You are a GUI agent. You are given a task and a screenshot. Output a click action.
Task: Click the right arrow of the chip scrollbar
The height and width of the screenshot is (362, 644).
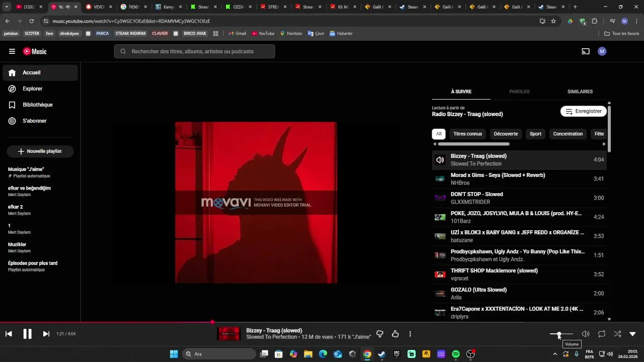pos(604,144)
